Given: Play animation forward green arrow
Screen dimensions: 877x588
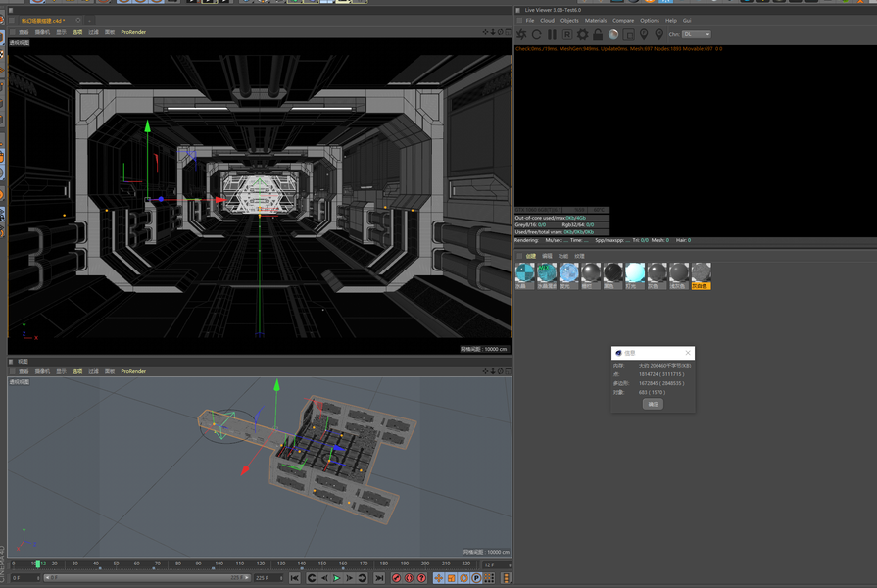Looking at the screenshot, I should [x=337, y=578].
